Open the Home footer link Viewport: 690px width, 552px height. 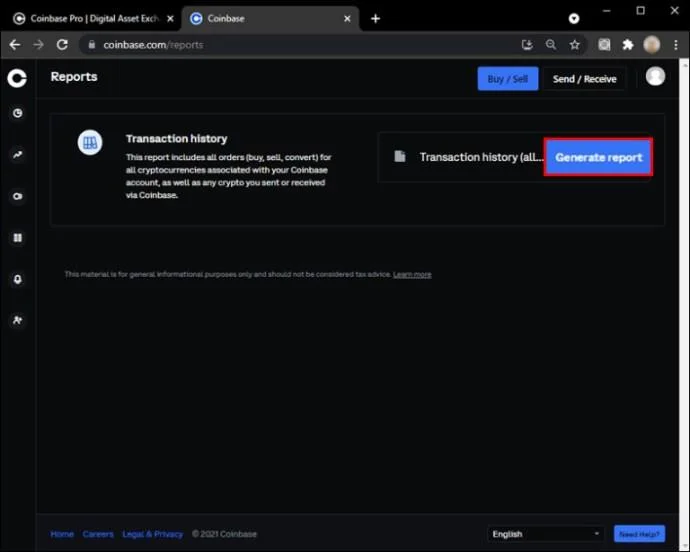click(x=62, y=534)
